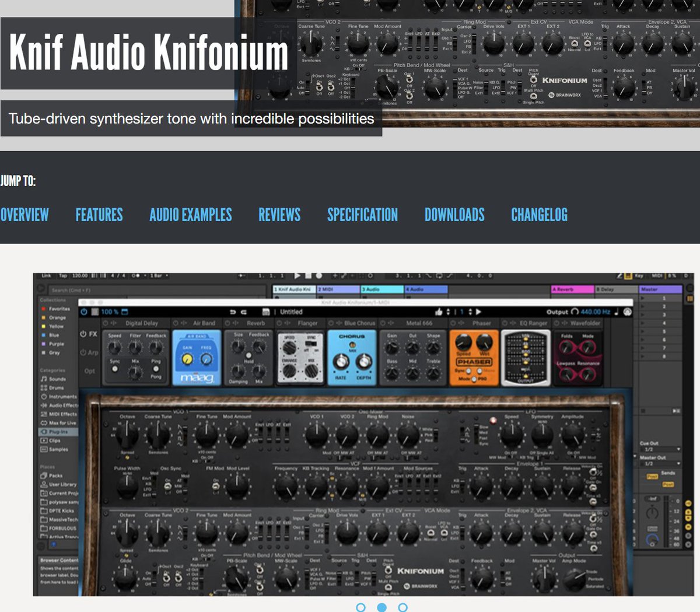Click the undo arrow in plugin toolbar
This screenshot has height=612, width=700.
pyautogui.click(x=233, y=312)
